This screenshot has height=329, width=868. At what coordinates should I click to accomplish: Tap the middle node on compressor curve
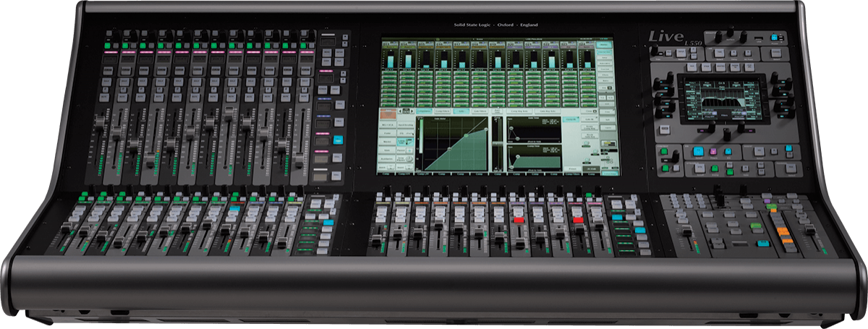pos(467,135)
